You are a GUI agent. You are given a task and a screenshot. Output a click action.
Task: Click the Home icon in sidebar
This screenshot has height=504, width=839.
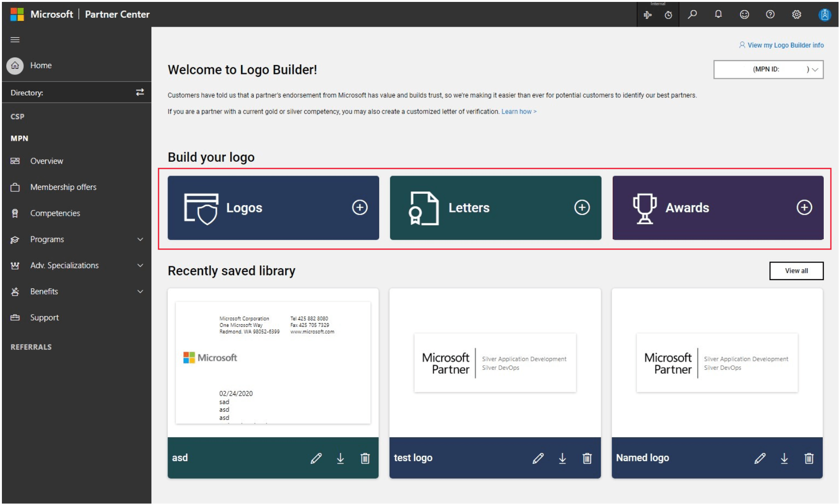[x=15, y=65]
